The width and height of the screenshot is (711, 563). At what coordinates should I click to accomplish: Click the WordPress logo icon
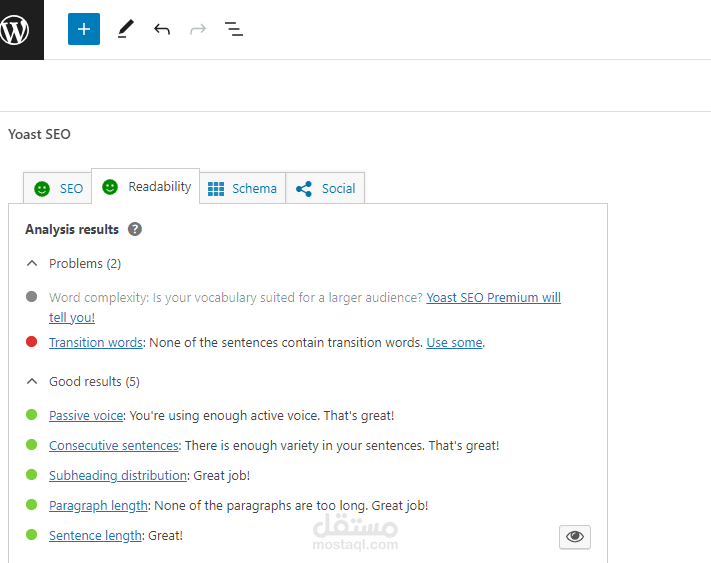coord(15,30)
